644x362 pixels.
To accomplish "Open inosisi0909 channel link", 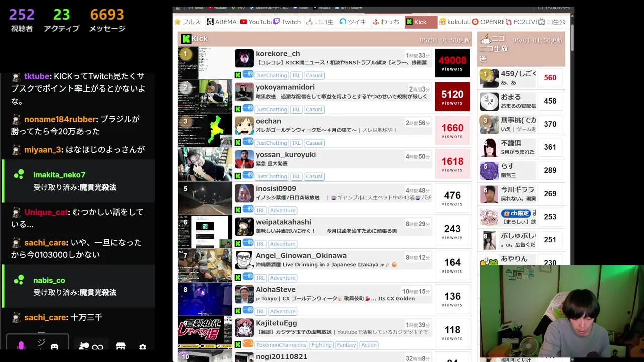I will pos(276,189).
